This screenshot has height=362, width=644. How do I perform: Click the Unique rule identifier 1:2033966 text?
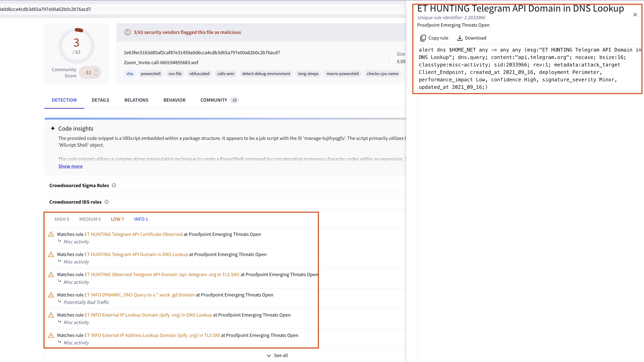point(451,17)
